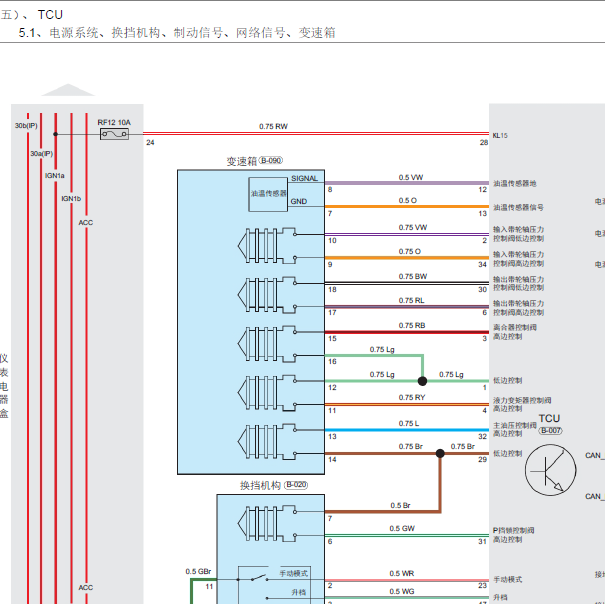Click the 0.75 RB wire label
This screenshot has width=605, height=604.
coord(412,325)
